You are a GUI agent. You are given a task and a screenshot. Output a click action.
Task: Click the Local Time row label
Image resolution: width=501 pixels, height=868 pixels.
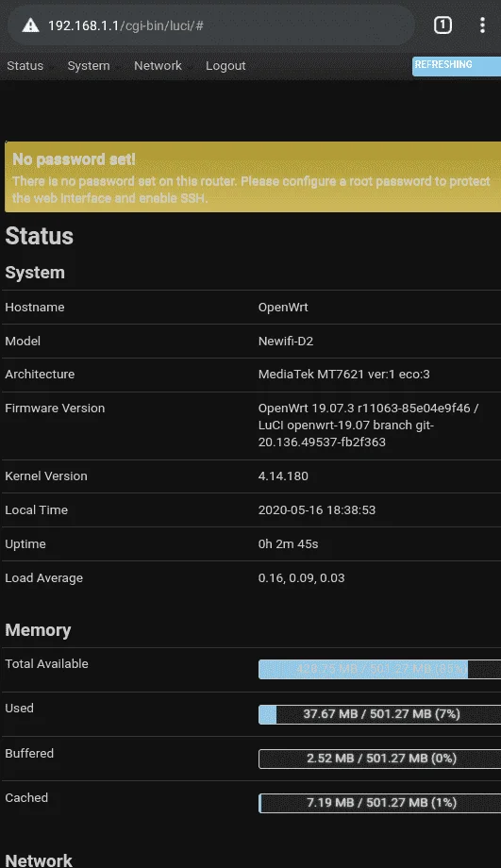click(x=37, y=509)
